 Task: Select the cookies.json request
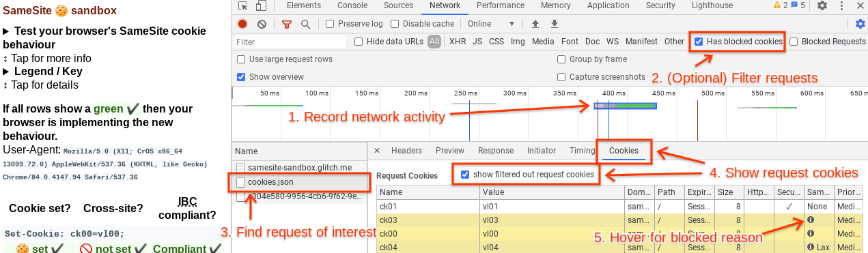(298, 182)
